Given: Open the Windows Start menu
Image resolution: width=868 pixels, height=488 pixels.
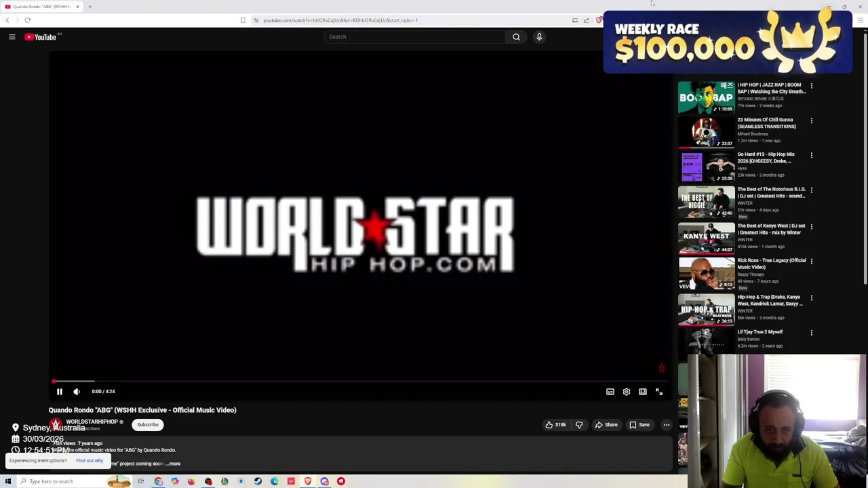Looking at the screenshot, I should 7,481.
